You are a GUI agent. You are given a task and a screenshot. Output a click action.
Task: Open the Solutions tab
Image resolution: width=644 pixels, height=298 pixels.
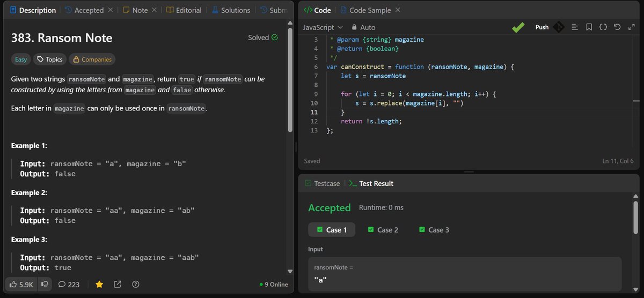point(231,10)
